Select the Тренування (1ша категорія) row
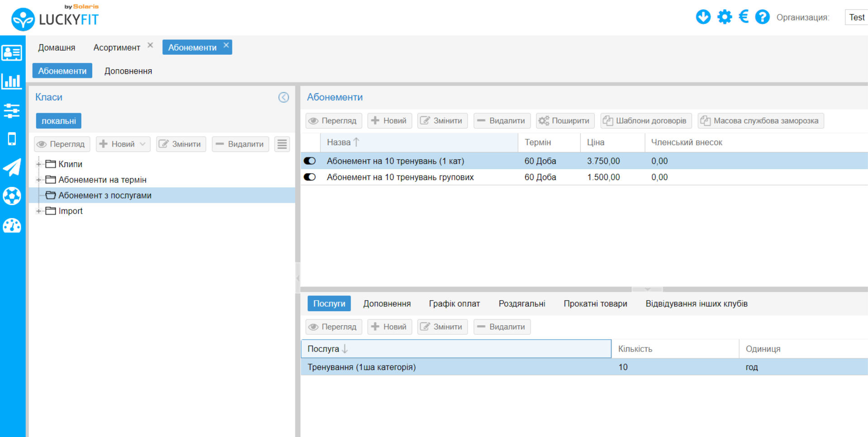Viewport: 868px width, 437px height. [x=584, y=367]
